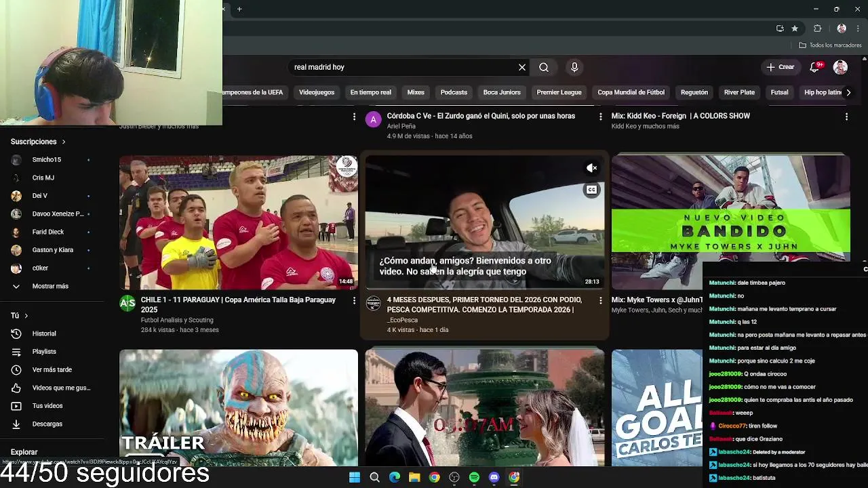Open options for Córdoba C Ve video
Screen dimensions: 868x488
coord(600,117)
